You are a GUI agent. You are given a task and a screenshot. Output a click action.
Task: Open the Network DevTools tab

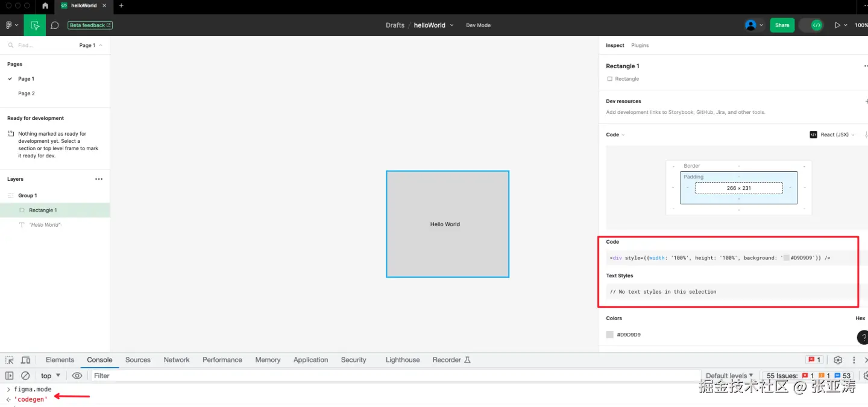(177, 360)
